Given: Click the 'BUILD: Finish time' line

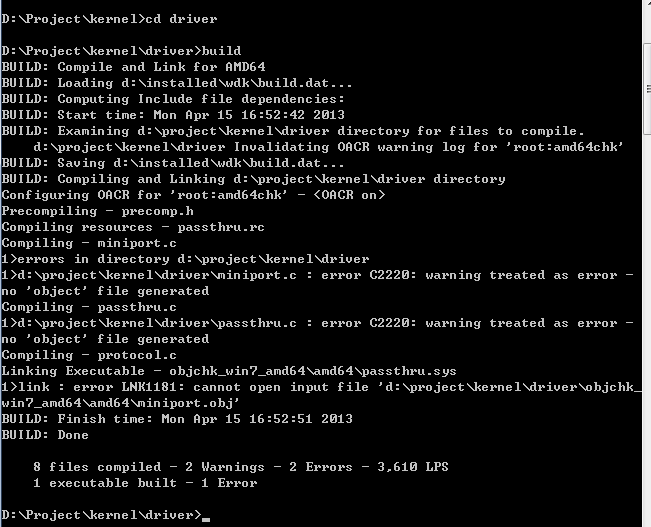Looking at the screenshot, I should [177, 419].
